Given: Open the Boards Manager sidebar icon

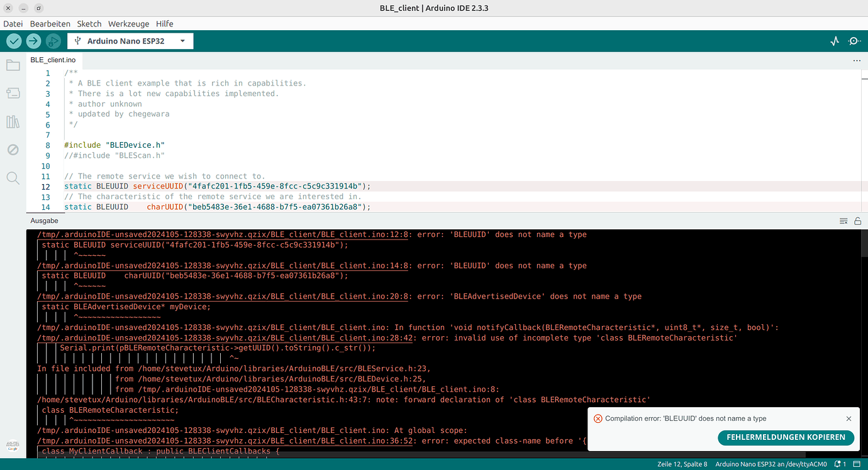Looking at the screenshot, I should point(13,93).
